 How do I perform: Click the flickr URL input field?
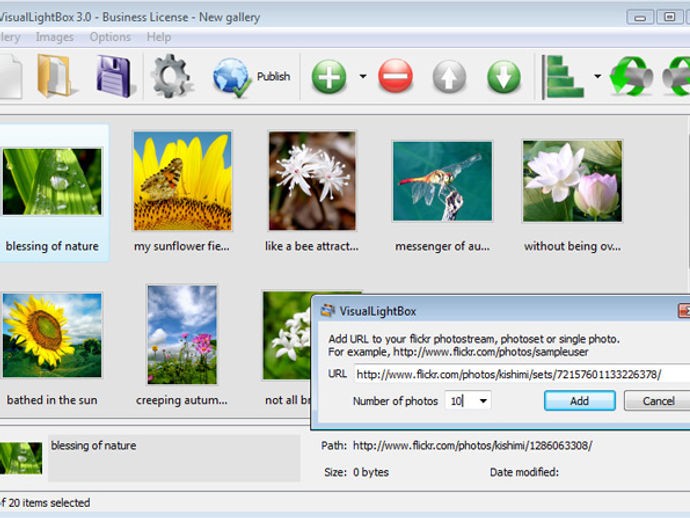point(521,375)
